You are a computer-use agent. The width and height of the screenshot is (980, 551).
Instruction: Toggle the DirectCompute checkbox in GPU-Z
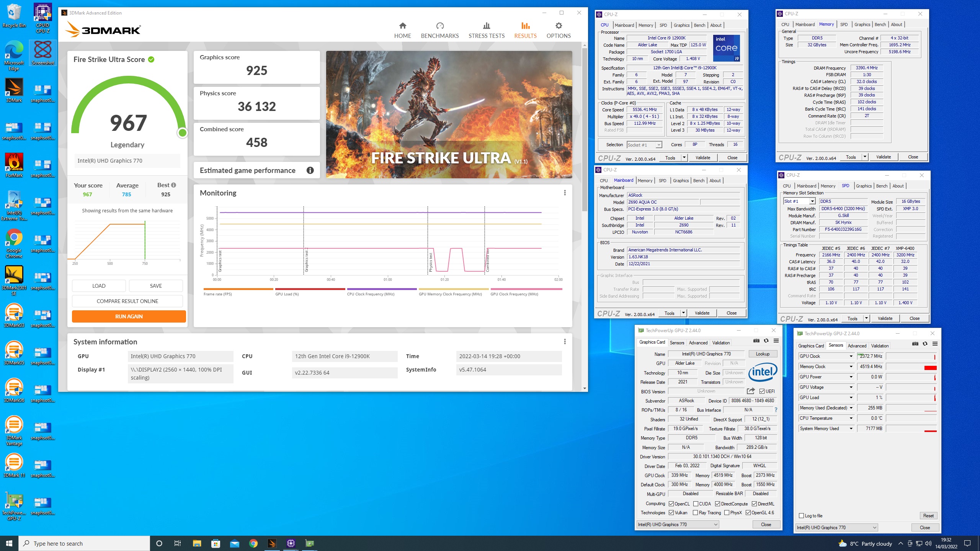coord(717,504)
